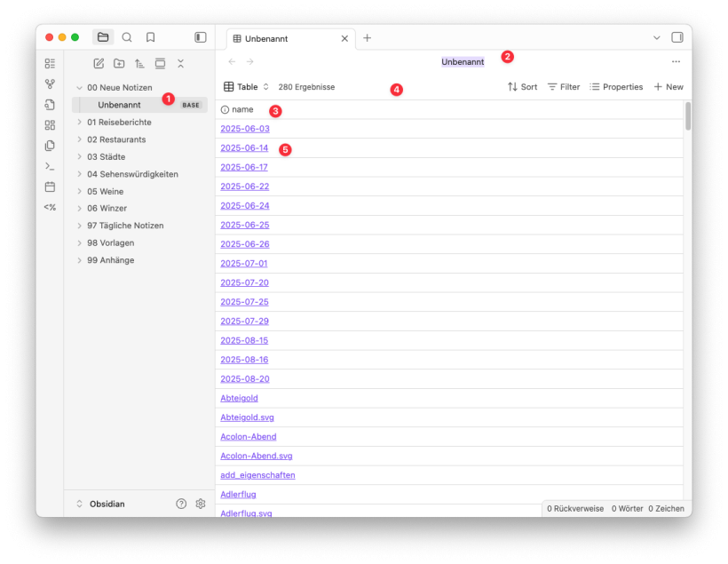This screenshot has width=728, height=564.
Task: Click 0 Wörter in status bar
Action: (x=628, y=509)
